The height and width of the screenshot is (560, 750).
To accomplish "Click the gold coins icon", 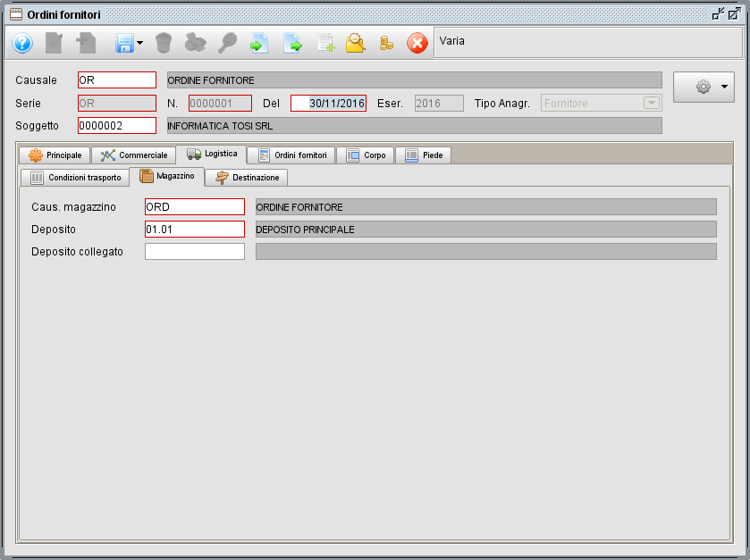I will (386, 43).
